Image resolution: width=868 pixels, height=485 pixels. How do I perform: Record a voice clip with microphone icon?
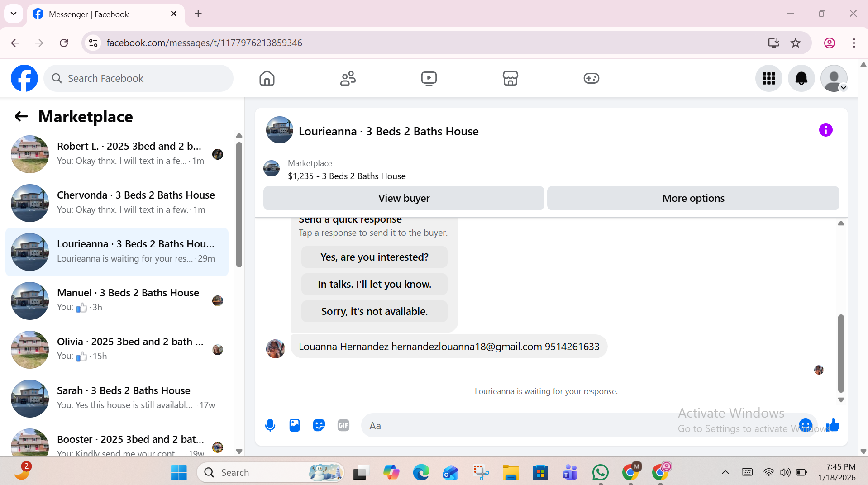pyautogui.click(x=270, y=425)
